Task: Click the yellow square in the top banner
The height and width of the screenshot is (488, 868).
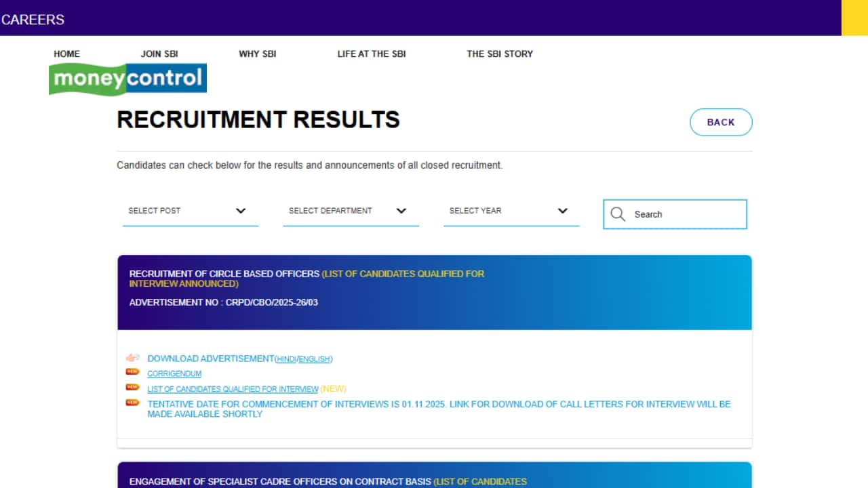Action: coord(855,18)
